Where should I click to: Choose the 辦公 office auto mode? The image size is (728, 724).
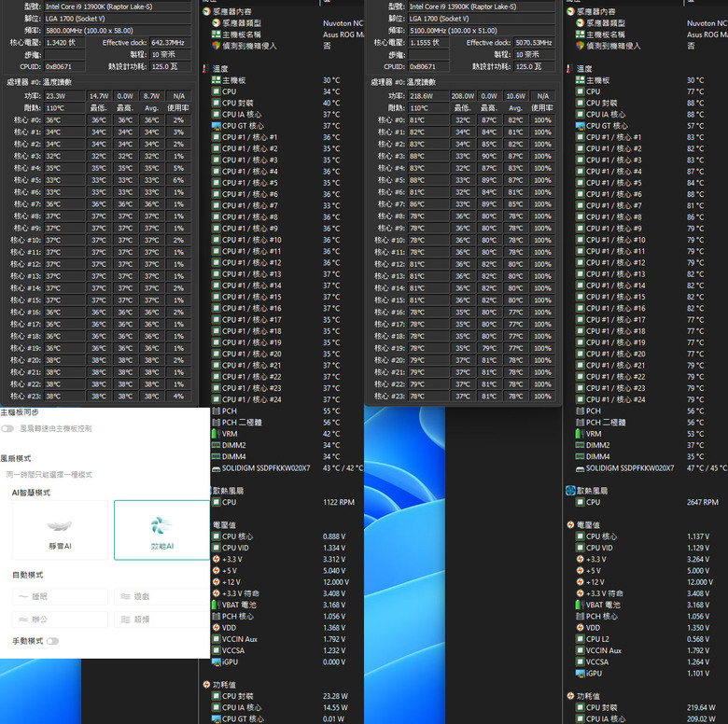coord(60,620)
